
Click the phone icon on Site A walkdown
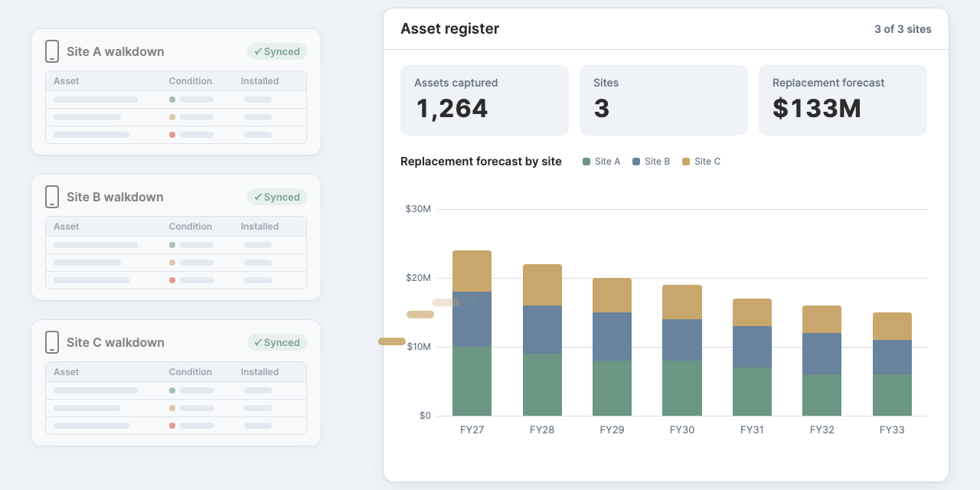52,51
